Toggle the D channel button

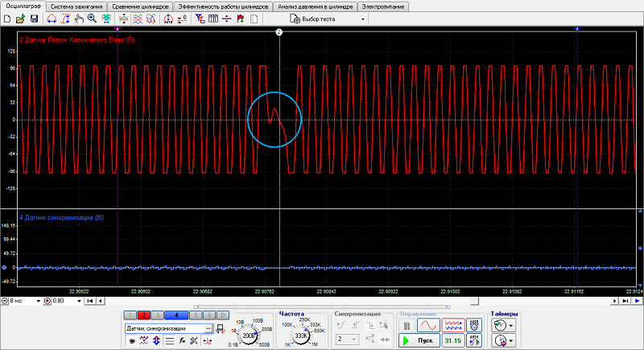[223, 315]
